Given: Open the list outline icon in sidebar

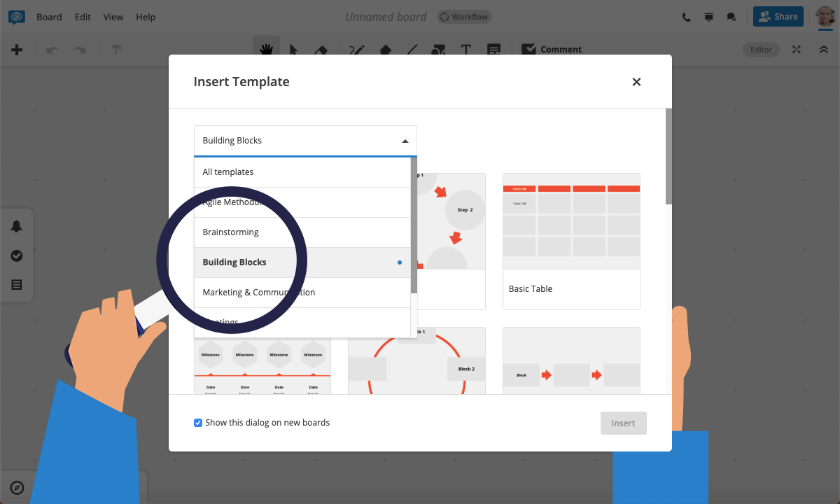Looking at the screenshot, I should point(17,285).
